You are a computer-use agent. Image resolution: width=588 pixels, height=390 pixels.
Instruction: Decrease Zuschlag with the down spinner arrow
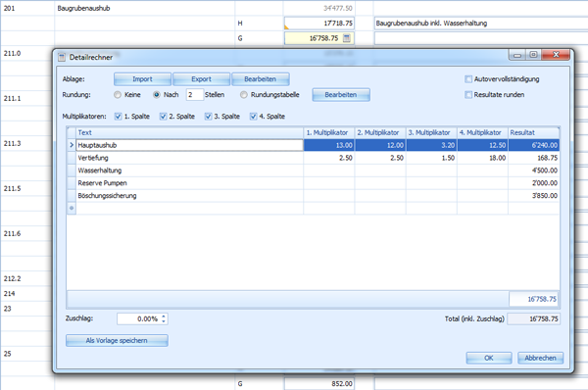tap(164, 321)
